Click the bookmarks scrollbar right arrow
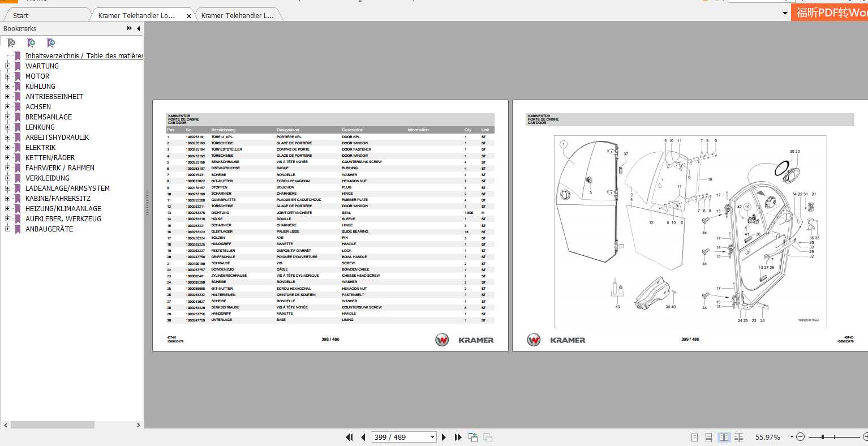This screenshot has height=446, width=868. (x=138, y=425)
